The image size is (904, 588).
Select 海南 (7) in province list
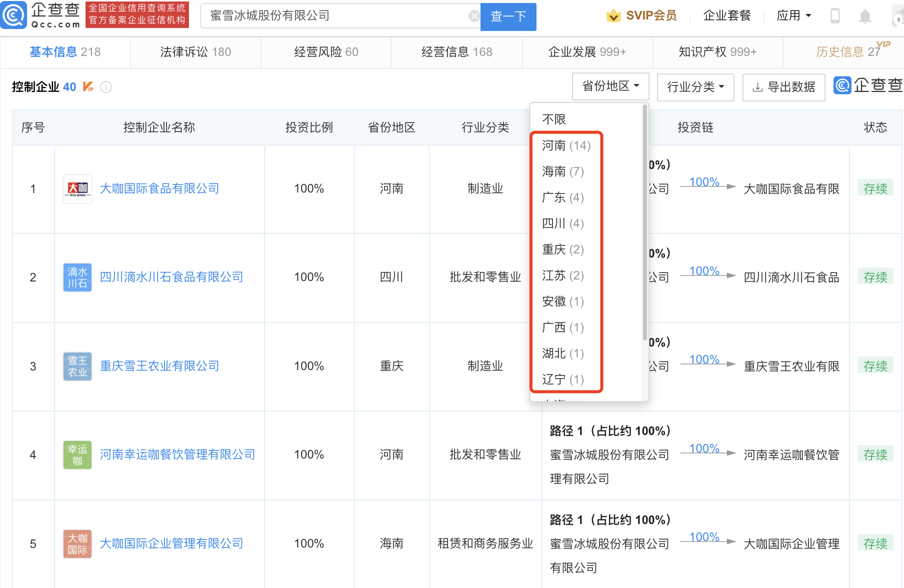tap(563, 171)
